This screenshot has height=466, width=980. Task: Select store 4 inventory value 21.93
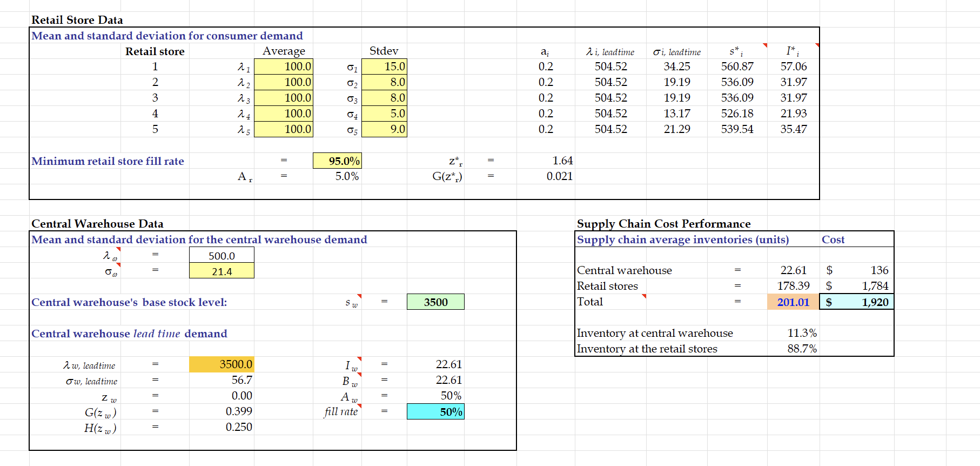click(x=794, y=114)
